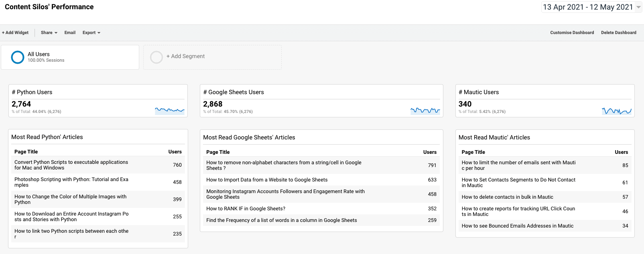Click the Page Title header in Google Sheets table
This screenshot has height=254, width=644.
(218, 152)
